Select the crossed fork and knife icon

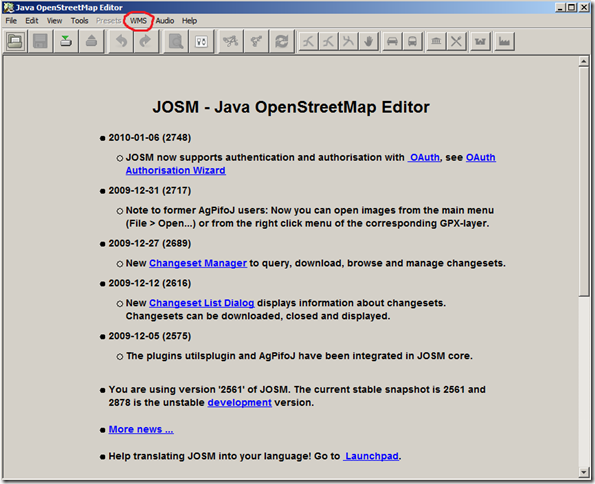(x=456, y=41)
